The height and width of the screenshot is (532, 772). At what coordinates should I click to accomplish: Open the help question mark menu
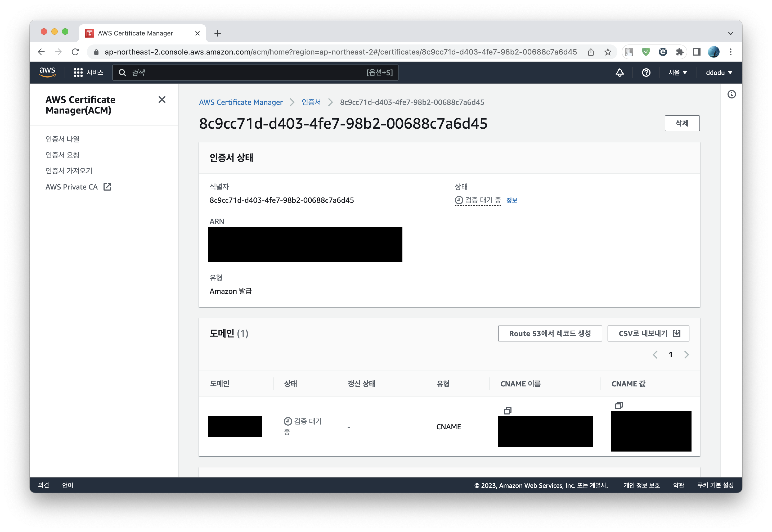coord(646,72)
